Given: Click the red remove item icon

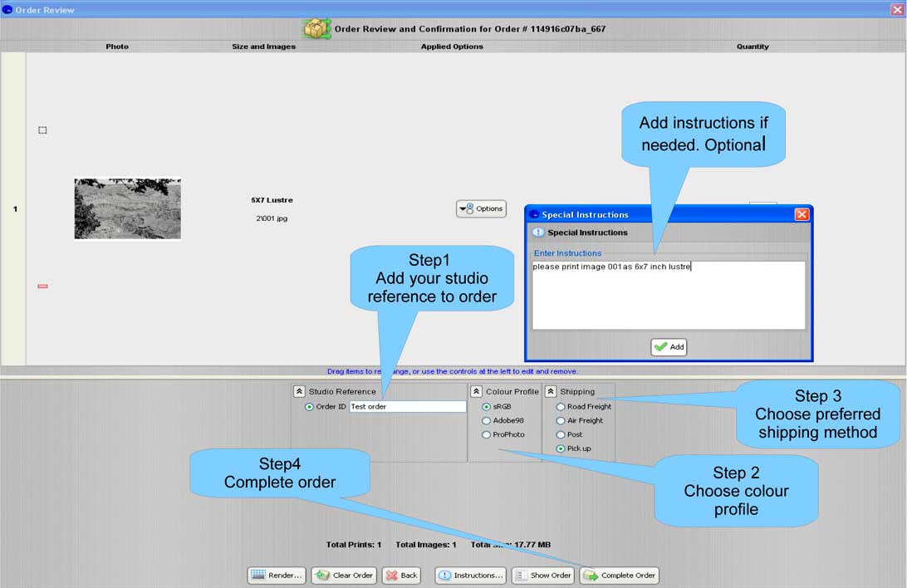Looking at the screenshot, I should [42, 286].
